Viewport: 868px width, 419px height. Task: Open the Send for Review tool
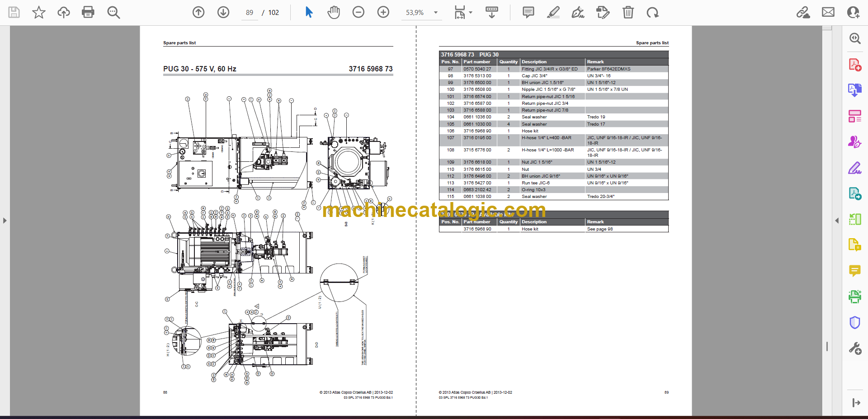[855, 193]
